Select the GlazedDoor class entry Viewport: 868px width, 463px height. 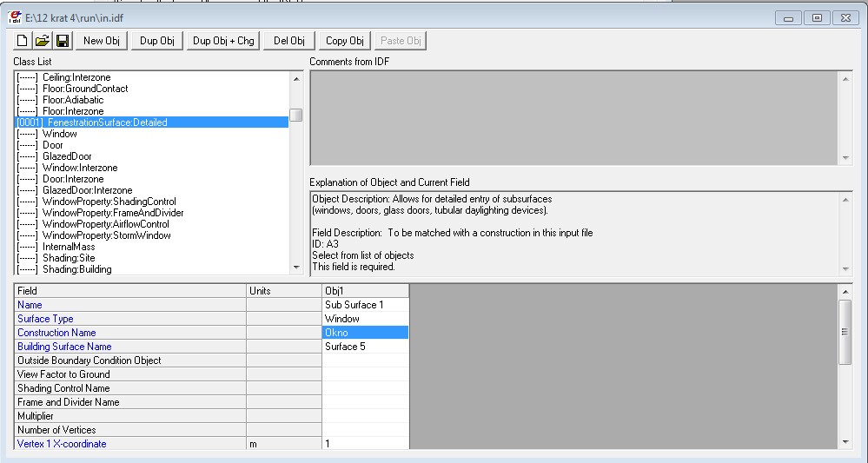point(151,156)
